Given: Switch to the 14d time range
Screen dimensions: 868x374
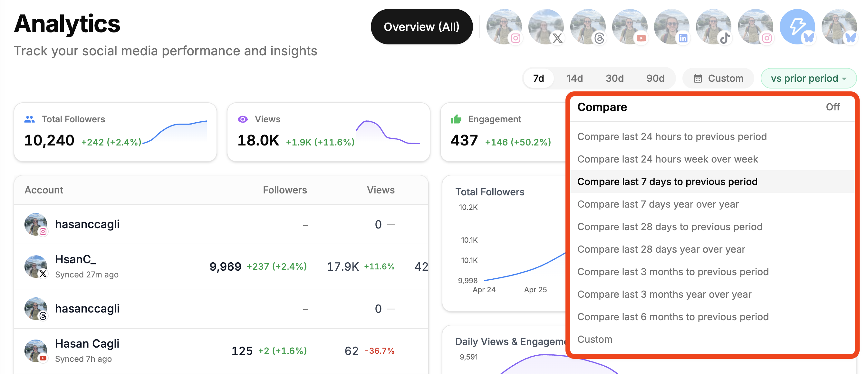Looking at the screenshot, I should click(x=574, y=79).
